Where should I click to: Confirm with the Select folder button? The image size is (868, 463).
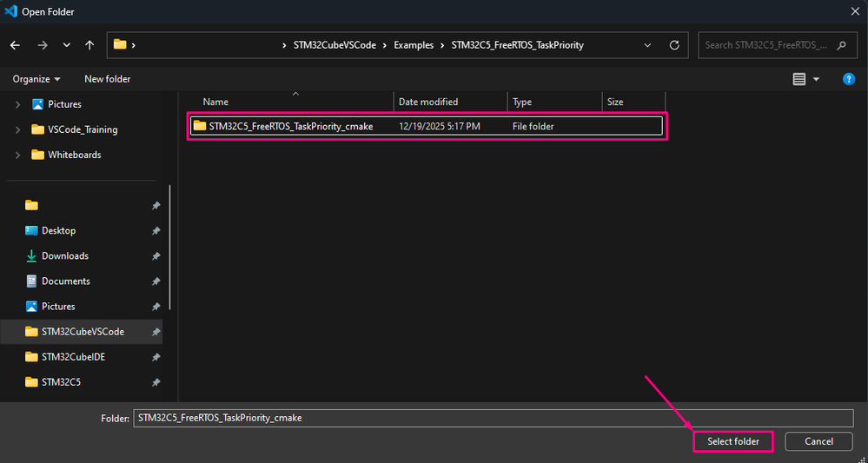733,441
